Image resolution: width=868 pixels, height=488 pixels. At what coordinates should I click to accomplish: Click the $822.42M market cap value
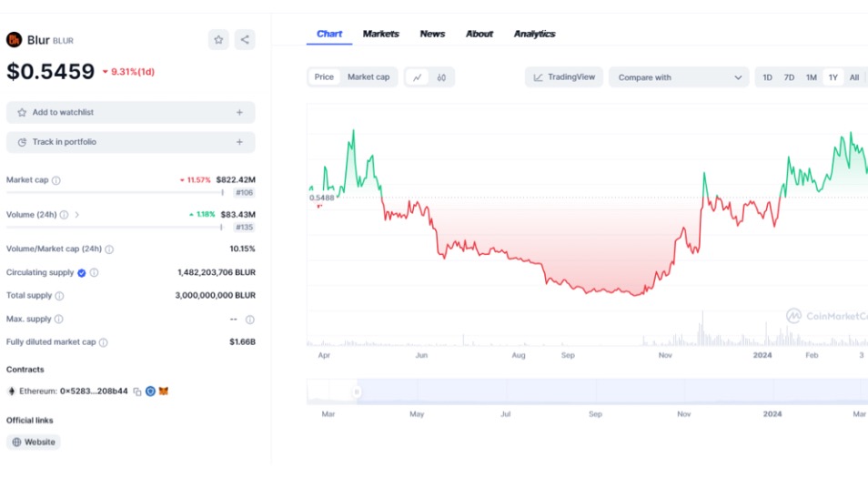(236, 179)
